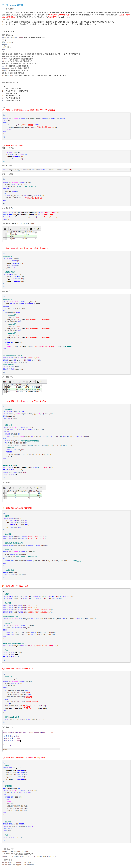Click the copy-code icon above CREATE TABLE log_info code
The height and width of the screenshot is (868, 133).
click(4, 763)
